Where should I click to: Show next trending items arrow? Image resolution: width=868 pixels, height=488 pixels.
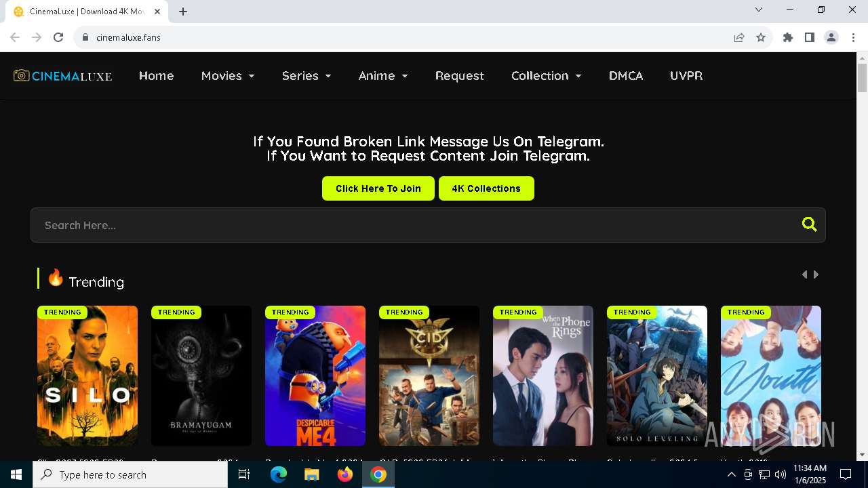[816, 274]
